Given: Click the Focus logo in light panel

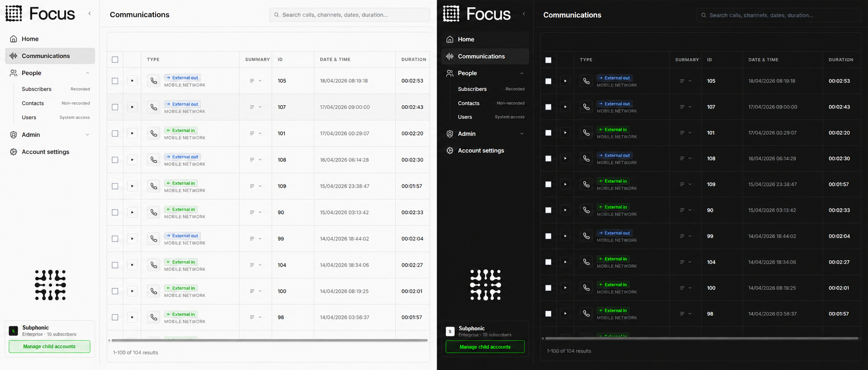Looking at the screenshot, I should 40,14.
